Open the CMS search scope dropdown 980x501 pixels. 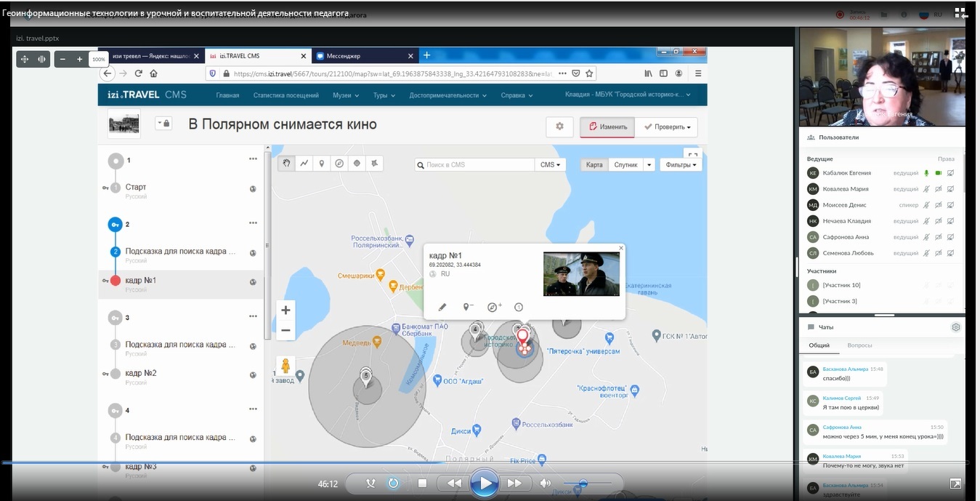[551, 165]
